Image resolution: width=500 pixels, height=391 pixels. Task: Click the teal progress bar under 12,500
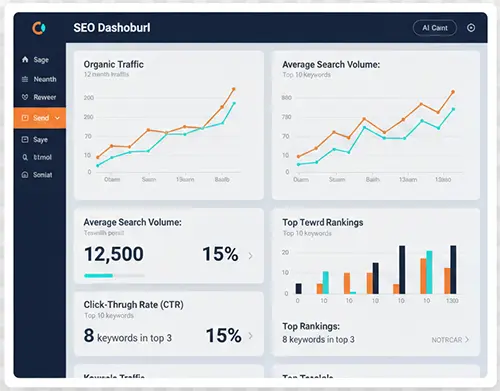pos(99,275)
